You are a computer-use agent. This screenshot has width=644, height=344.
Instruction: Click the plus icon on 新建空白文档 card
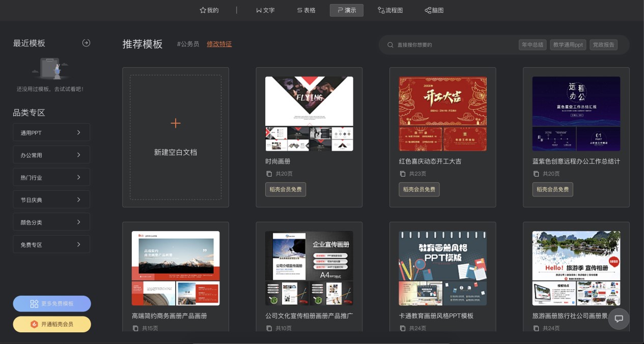pyautogui.click(x=176, y=123)
